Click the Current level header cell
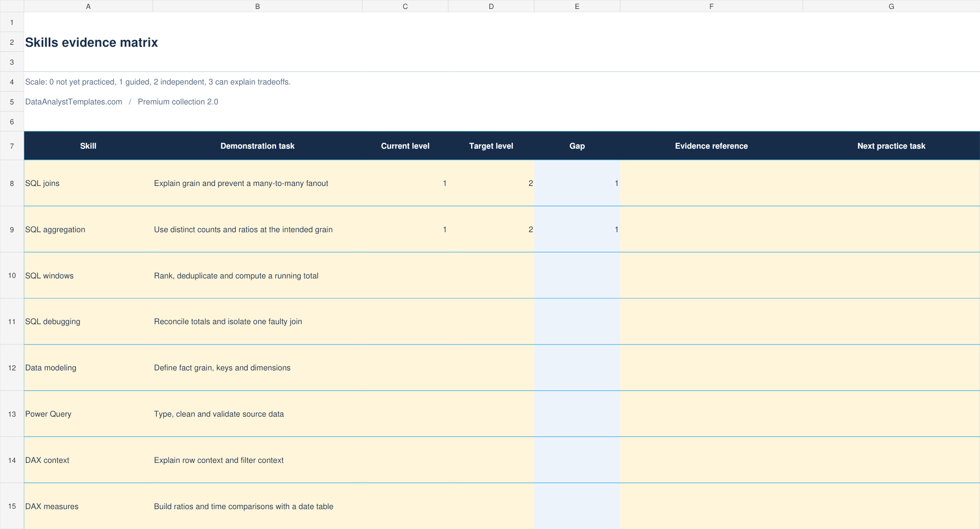This screenshot has width=980, height=529. click(405, 146)
